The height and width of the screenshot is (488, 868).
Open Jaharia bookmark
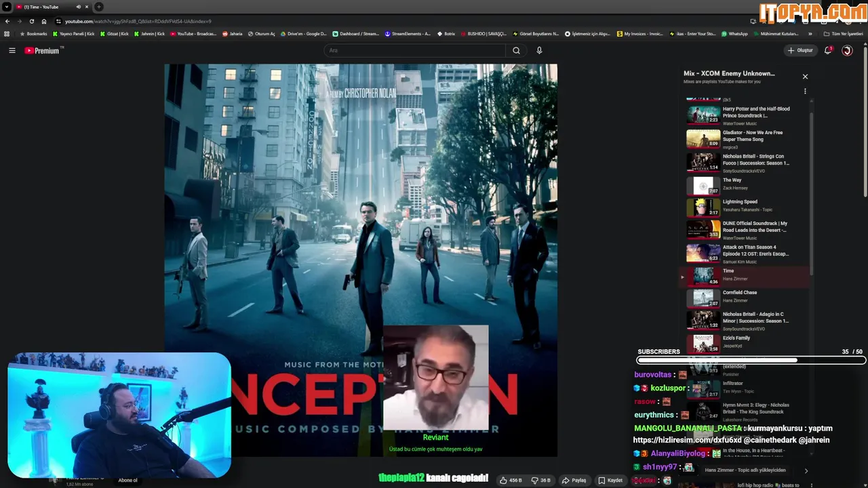pyautogui.click(x=233, y=33)
